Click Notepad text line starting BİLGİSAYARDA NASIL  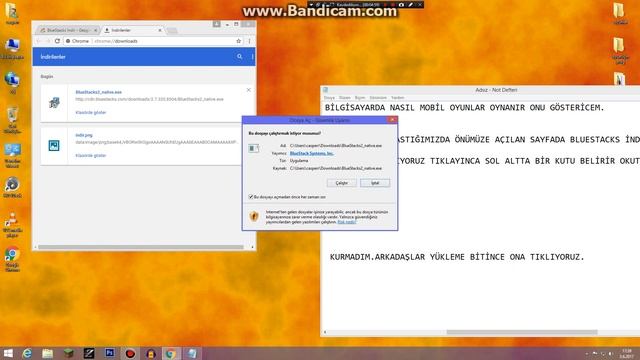pos(464,108)
